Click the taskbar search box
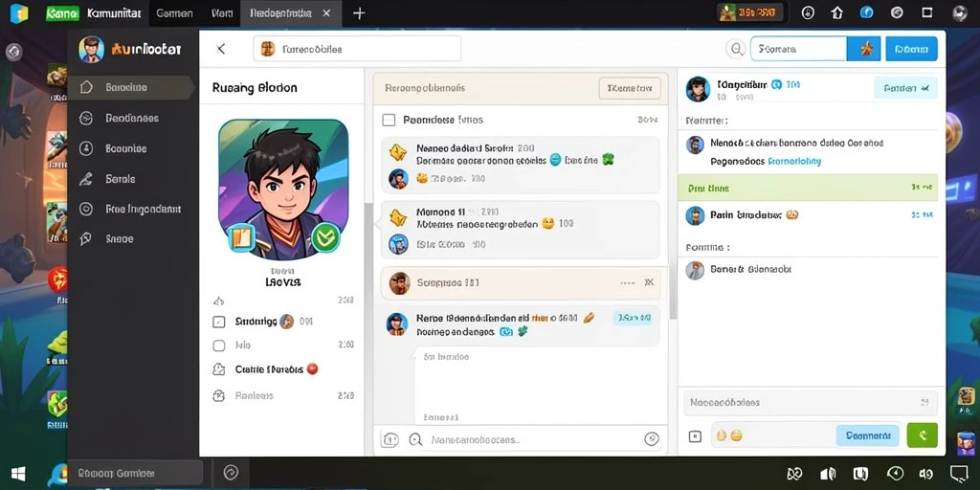The height and width of the screenshot is (490, 980). [x=135, y=473]
